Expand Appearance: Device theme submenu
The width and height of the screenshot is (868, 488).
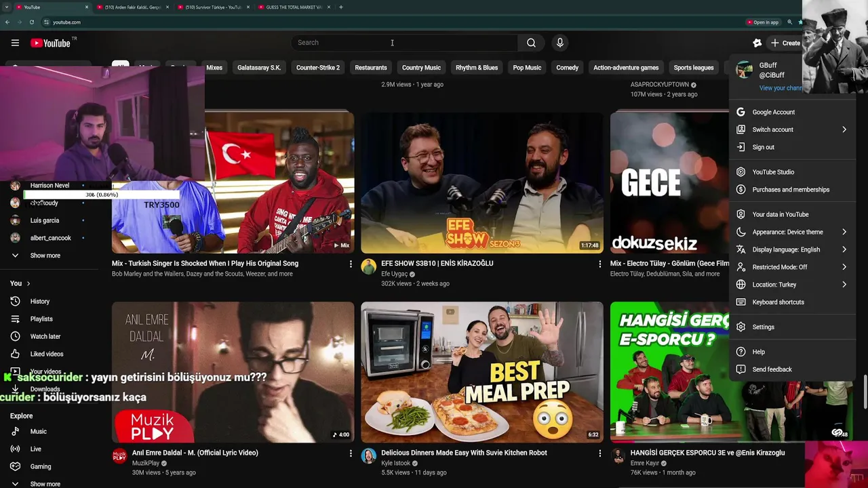pos(791,232)
